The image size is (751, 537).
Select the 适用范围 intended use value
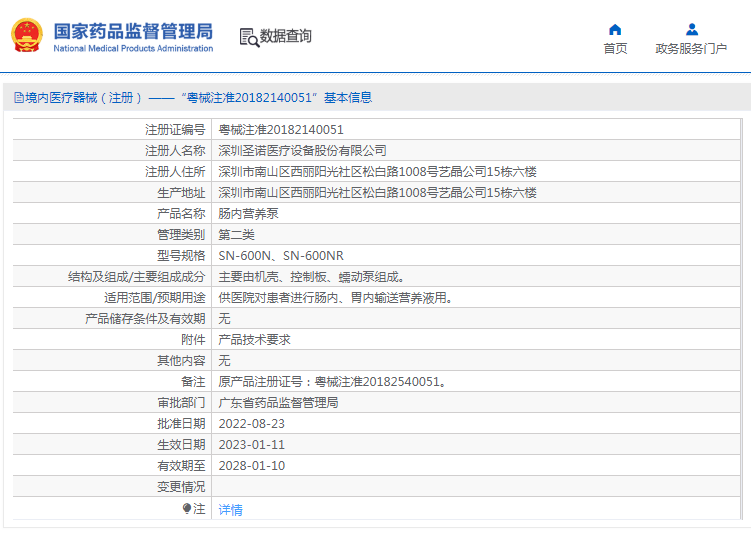(x=336, y=298)
